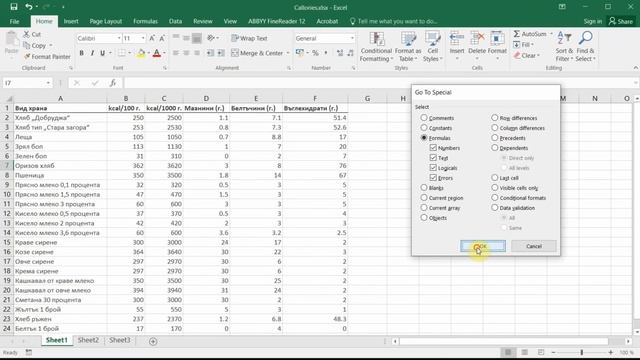640x360 pixels.
Task: Select the Constants radio option
Action: (424, 128)
